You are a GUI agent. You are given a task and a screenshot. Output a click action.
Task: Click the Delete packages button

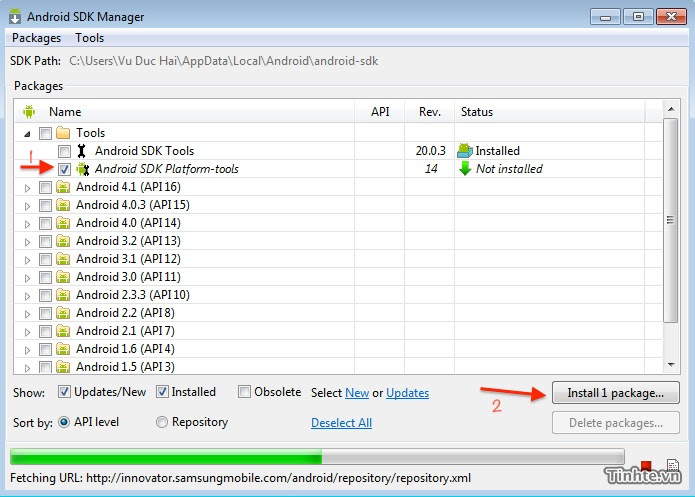pos(616,423)
